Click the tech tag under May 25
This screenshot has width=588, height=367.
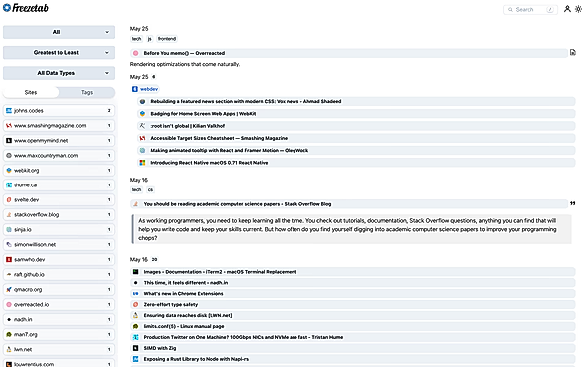(136, 39)
